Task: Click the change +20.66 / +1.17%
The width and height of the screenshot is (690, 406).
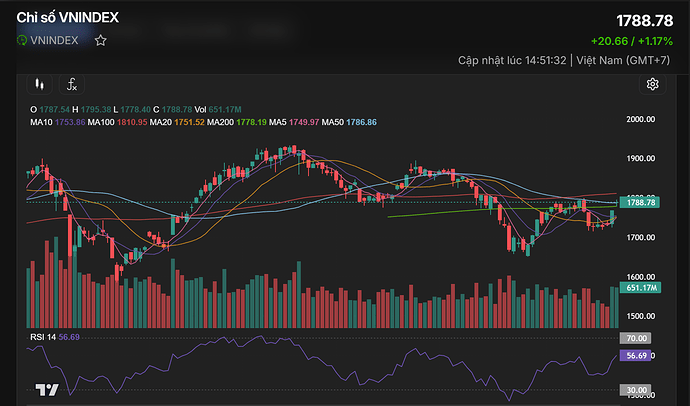Action: click(632, 41)
